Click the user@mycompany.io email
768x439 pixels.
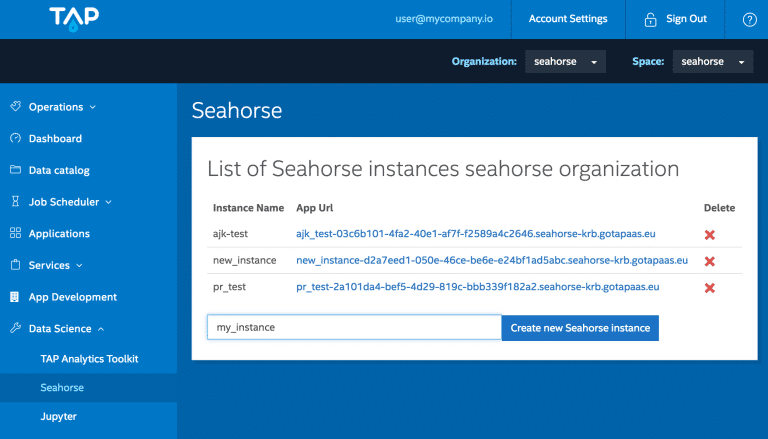(444, 19)
